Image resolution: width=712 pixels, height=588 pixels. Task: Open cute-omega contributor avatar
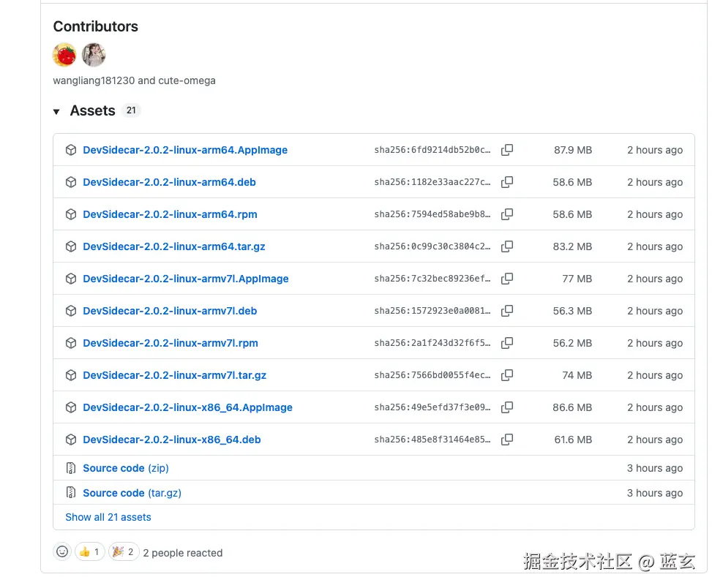(94, 55)
